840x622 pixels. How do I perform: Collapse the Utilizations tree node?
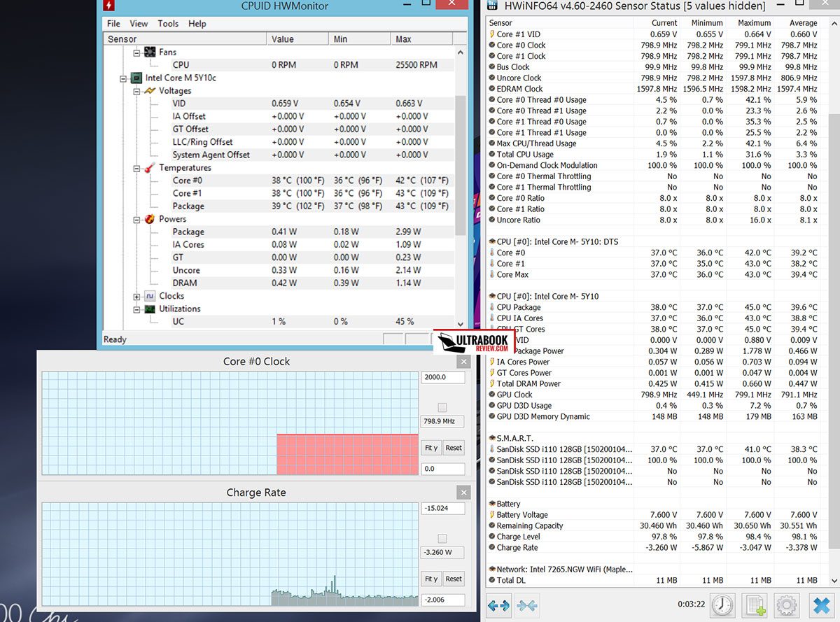[136, 309]
